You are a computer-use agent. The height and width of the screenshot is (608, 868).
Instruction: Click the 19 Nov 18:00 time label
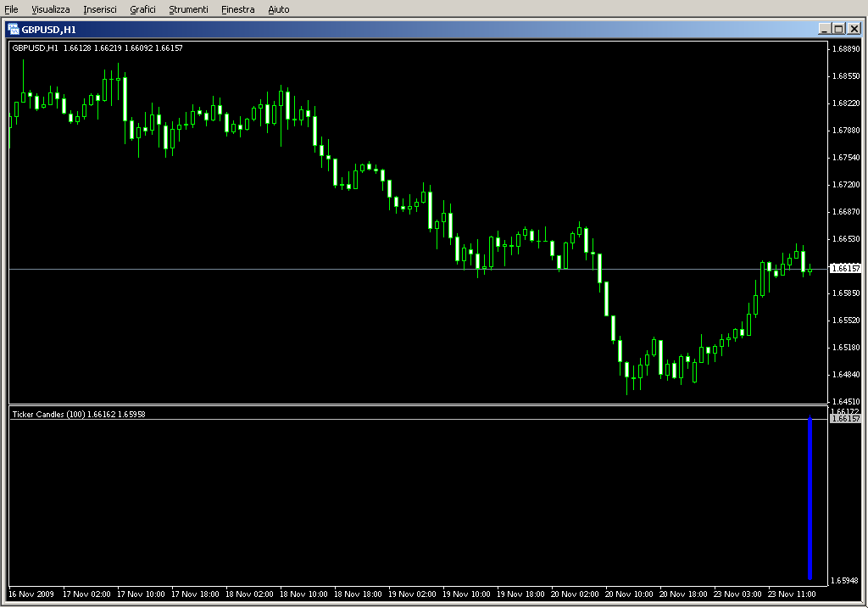(520, 594)
